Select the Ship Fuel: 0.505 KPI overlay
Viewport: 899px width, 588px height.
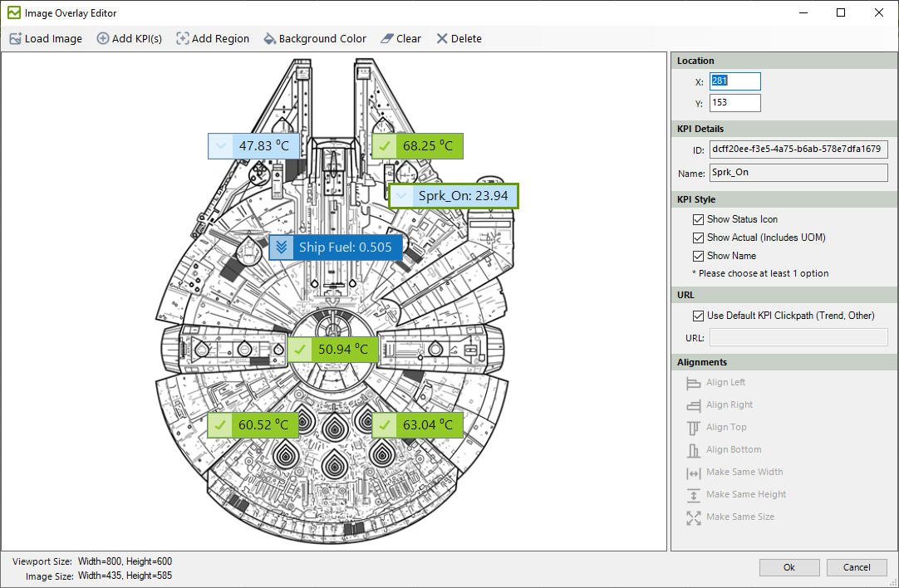pos(336,247)
